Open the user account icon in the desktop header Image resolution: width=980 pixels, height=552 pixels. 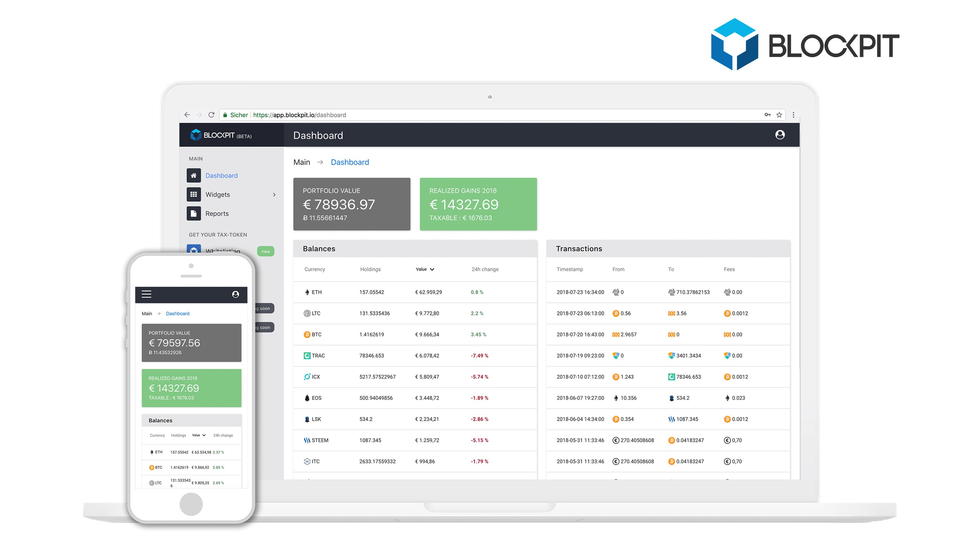(x=780, y=135)
